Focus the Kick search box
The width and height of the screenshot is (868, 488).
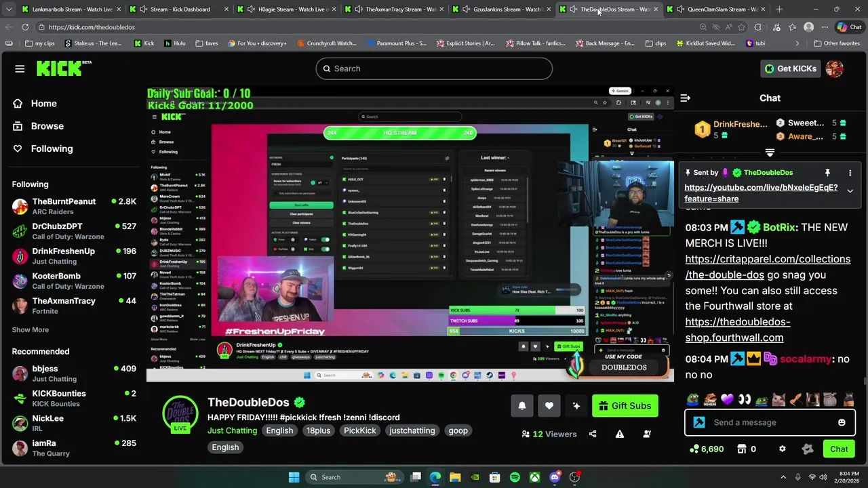point(434,68)
